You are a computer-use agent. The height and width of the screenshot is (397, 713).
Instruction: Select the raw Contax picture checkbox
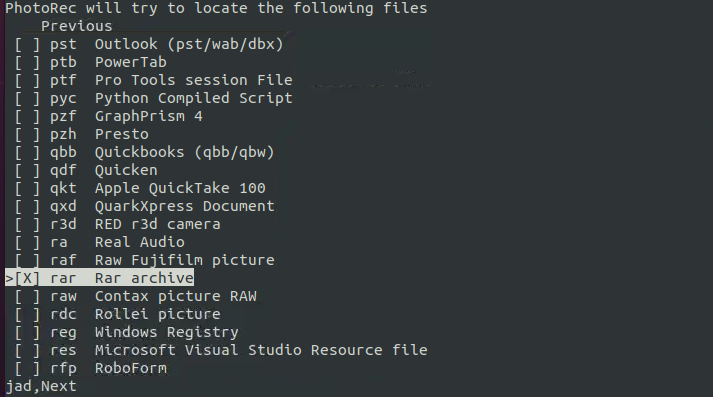[x=27, y=296]
